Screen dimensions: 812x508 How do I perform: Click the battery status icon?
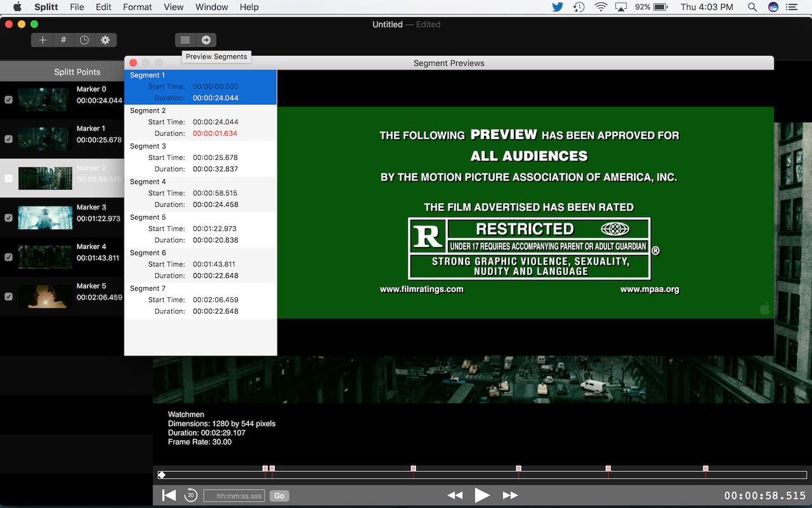[660, 7]
